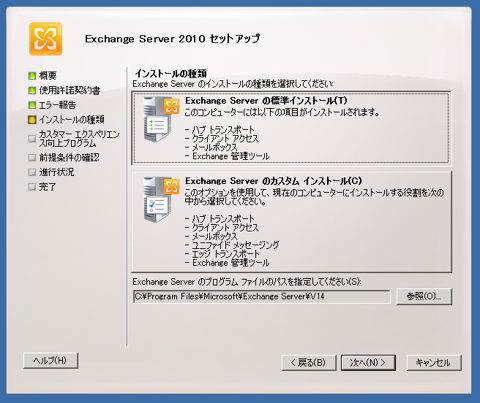Click the 進行状況 step indicator square
Viewport: 480px width, 403px height.
[32, 172]
